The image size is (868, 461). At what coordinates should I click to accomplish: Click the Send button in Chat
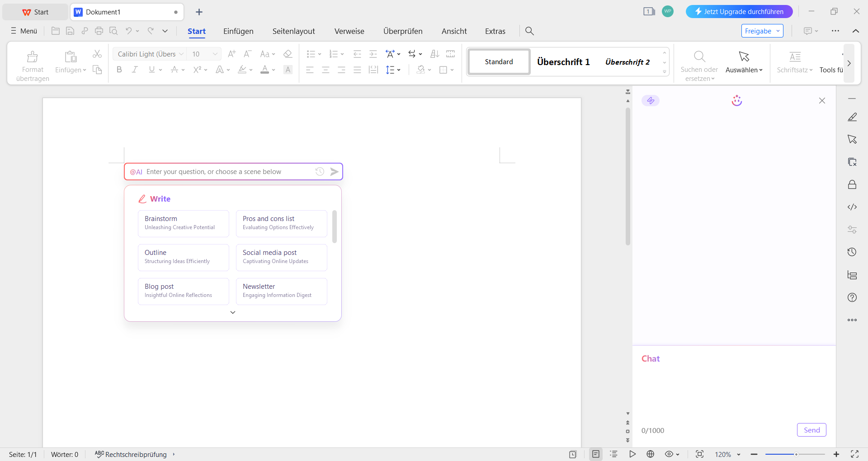811,430
